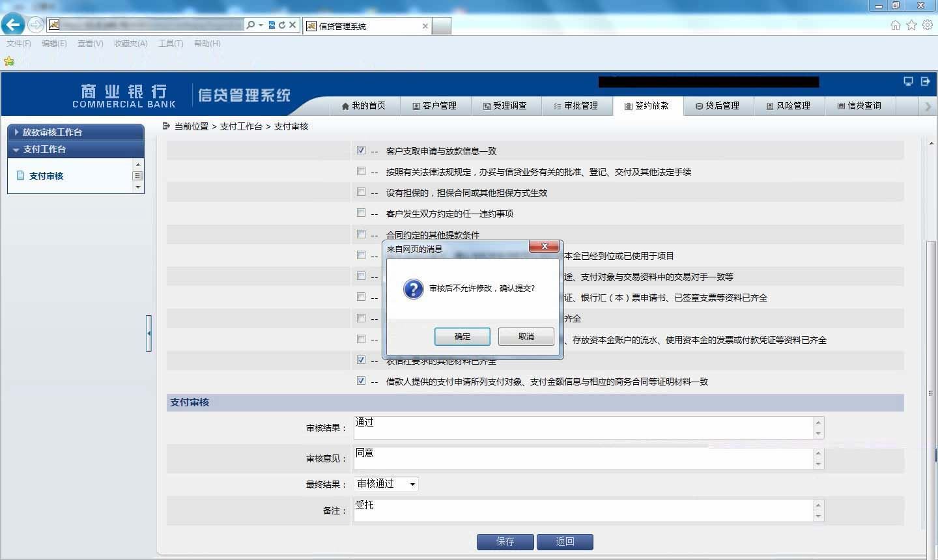Click the logout icon in bank header
938x560 pixels.
[925, 81]
